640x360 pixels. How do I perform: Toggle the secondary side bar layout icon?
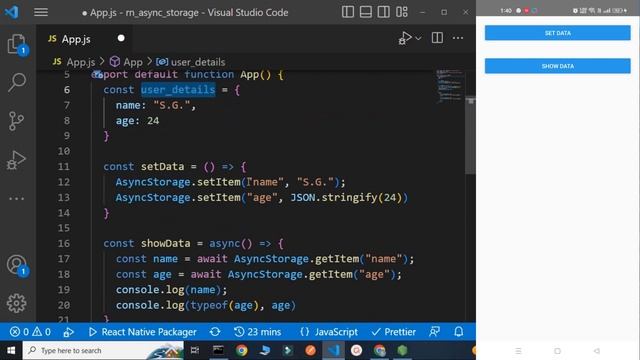pyautogui.click(x=384, y=12)
